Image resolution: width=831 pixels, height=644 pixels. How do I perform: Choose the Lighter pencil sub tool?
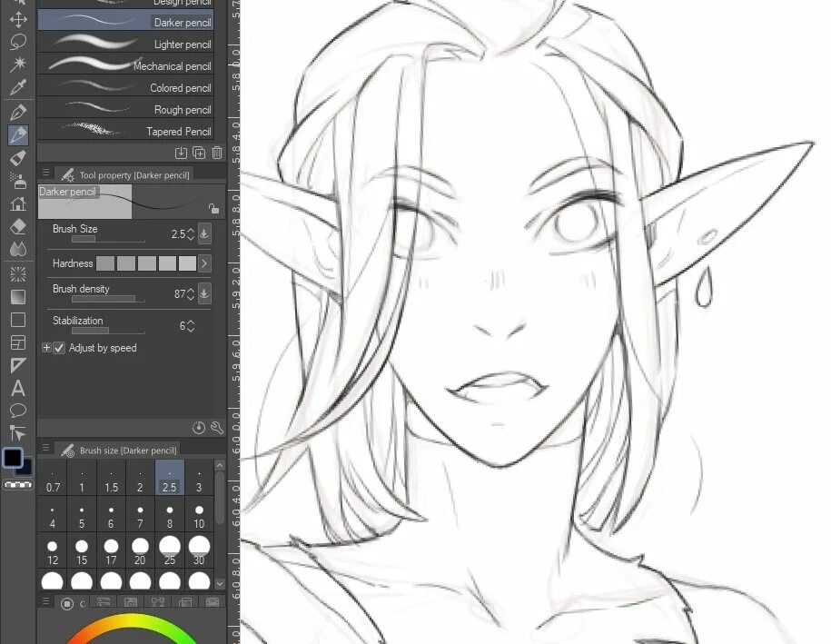125,44
